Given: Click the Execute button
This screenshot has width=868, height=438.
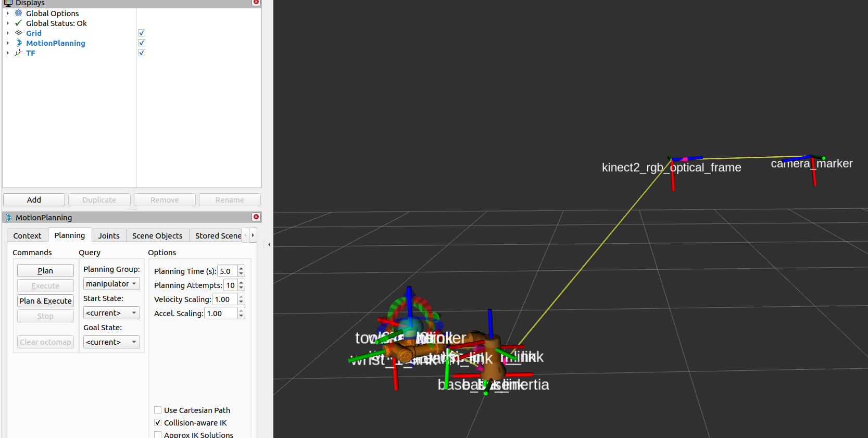Looking at the screenshot, I should (x=45, y=286).
